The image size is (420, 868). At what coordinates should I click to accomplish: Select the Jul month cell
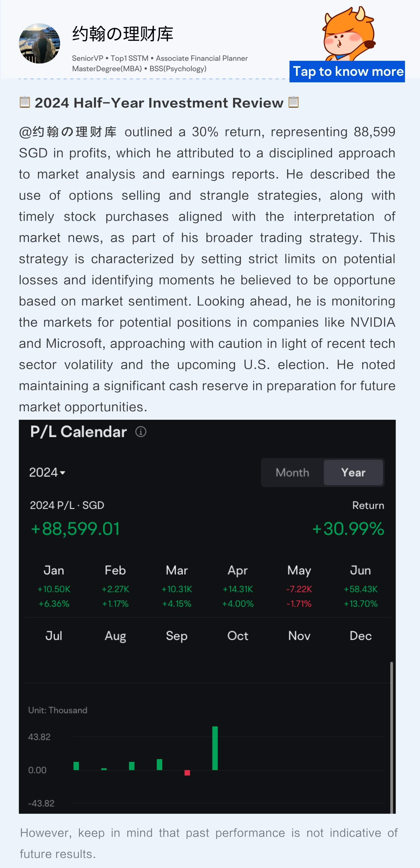click(54, 636)
